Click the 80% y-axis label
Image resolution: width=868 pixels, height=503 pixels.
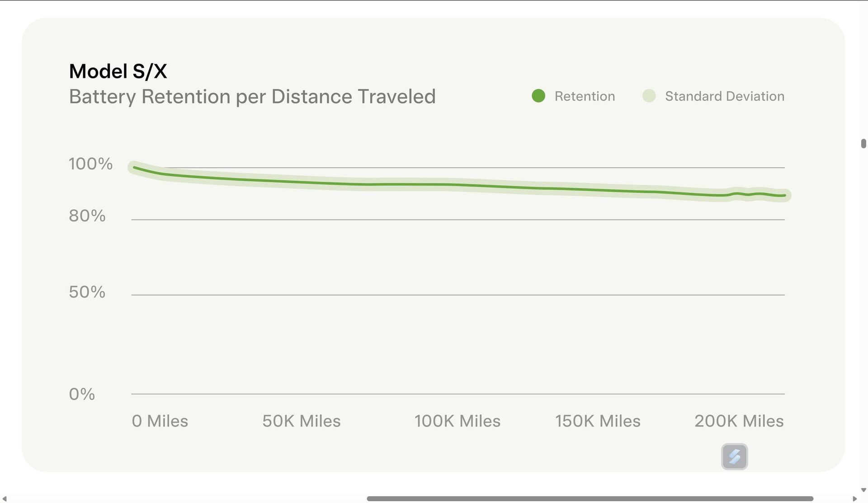(87, 216)
